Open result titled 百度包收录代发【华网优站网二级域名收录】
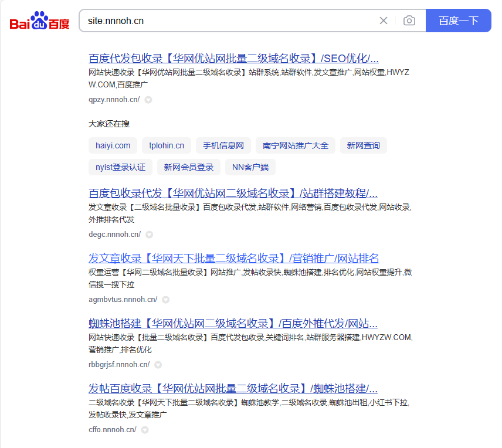The image size is (502, 448). (x=233, y=193)
